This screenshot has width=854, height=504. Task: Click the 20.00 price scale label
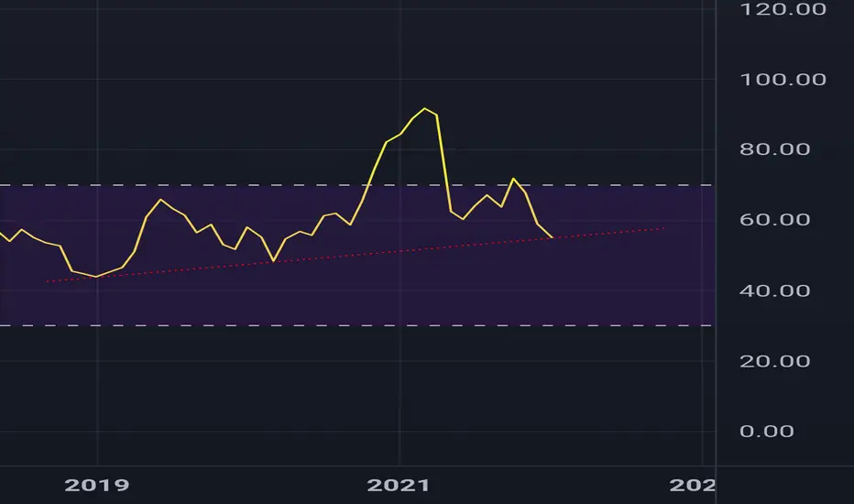775,361
